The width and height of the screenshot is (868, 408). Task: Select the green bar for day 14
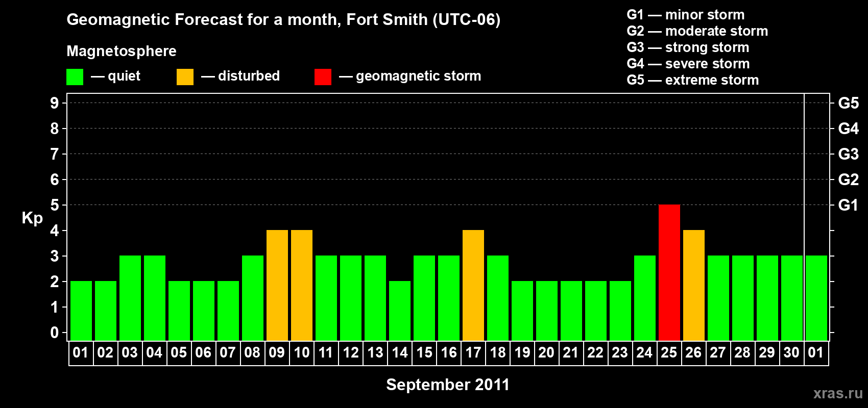pyautogui.click(x=400, y=311)
